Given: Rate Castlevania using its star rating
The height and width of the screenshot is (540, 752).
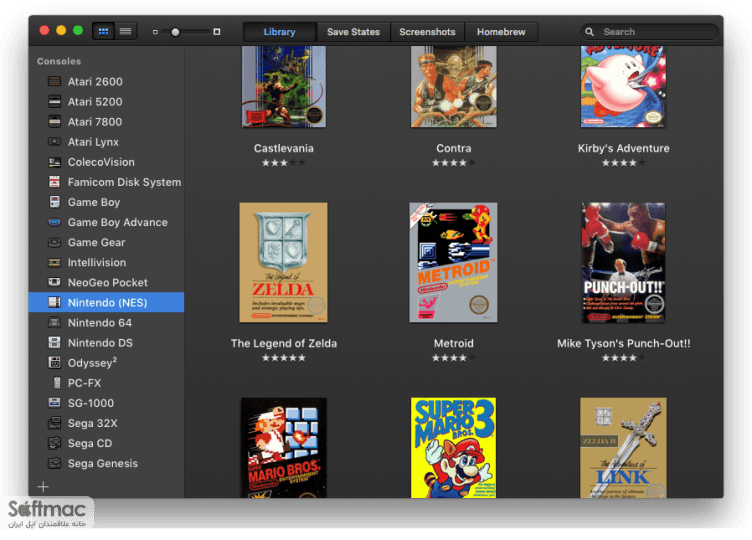Looking at the screenshot, I should coord(283,163).
